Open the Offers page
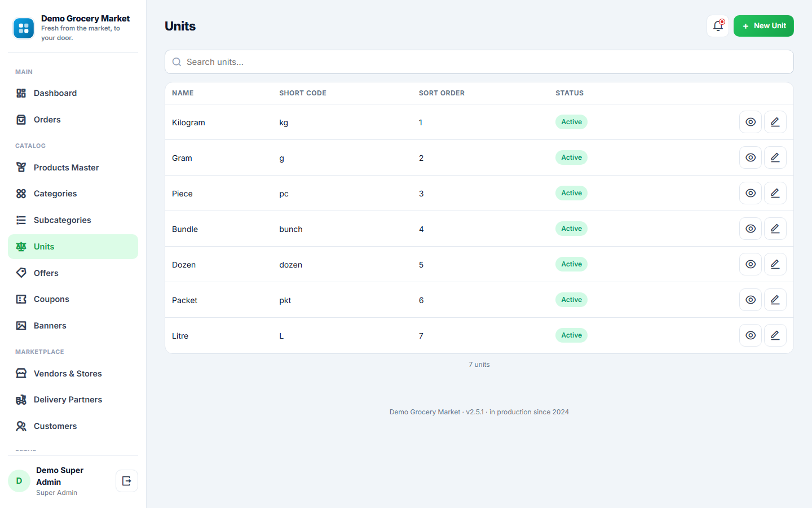This screenshot has height=508, width=812. point(73,273)
